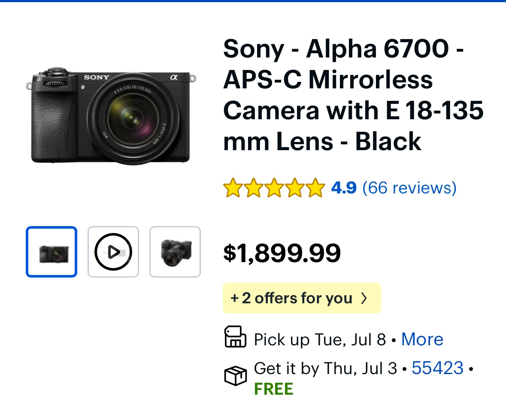Screen dimensions: 506x420
Task: Click the store pickup icon
Action: point(235,337)
